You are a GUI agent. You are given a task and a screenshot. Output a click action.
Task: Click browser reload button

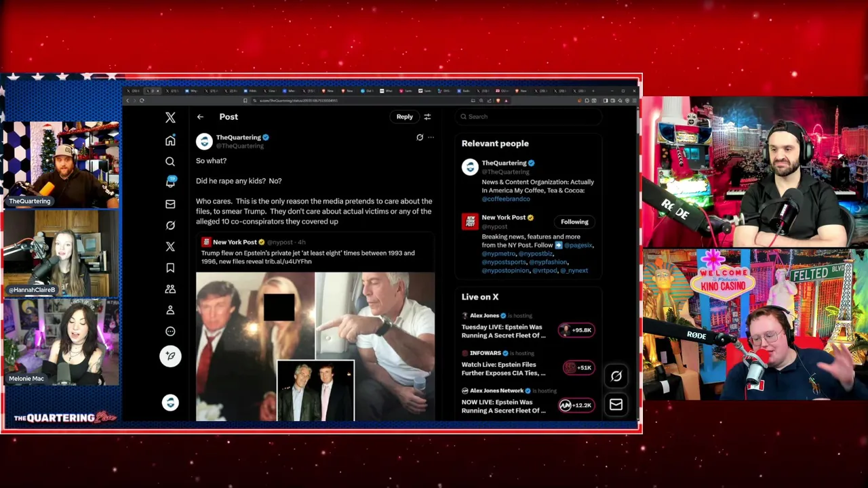pos(142,100)
